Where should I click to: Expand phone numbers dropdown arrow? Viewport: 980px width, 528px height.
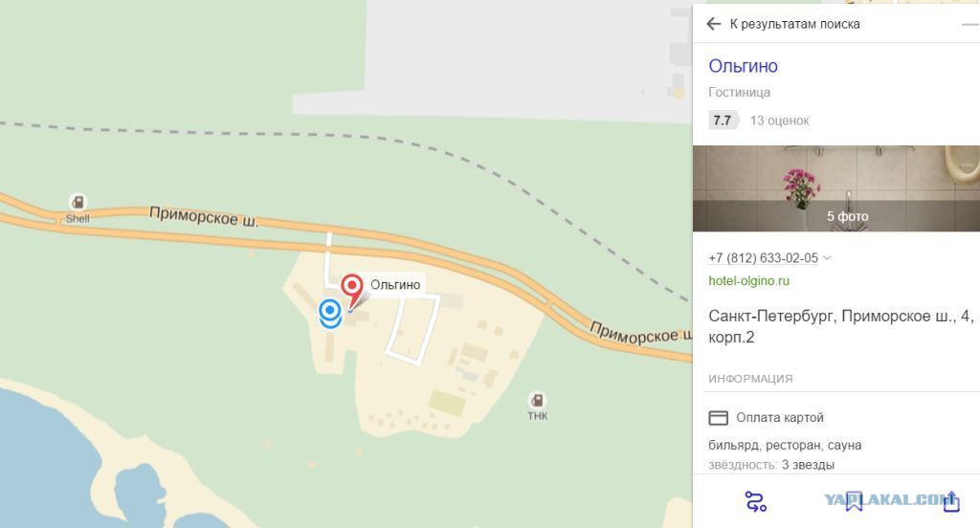tap(828, 257)
